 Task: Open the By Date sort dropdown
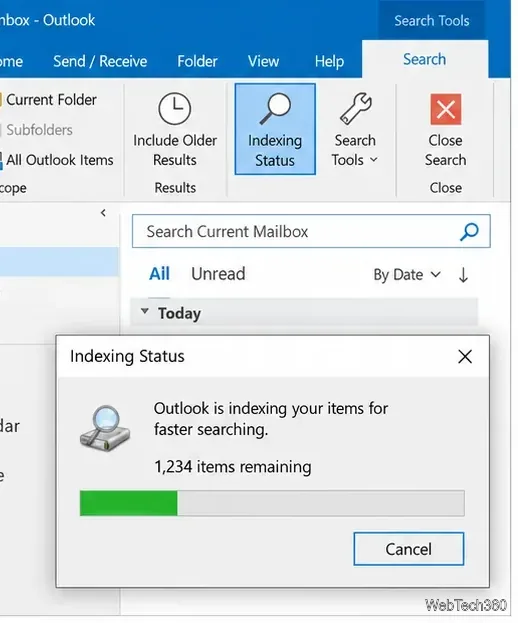pyautogui.click(x=407, y=275)
